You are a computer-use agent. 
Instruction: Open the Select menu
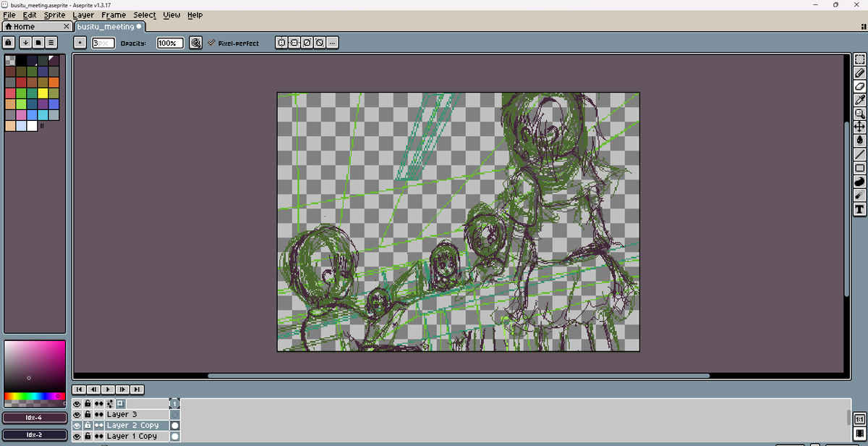click(x=145, y=14)
